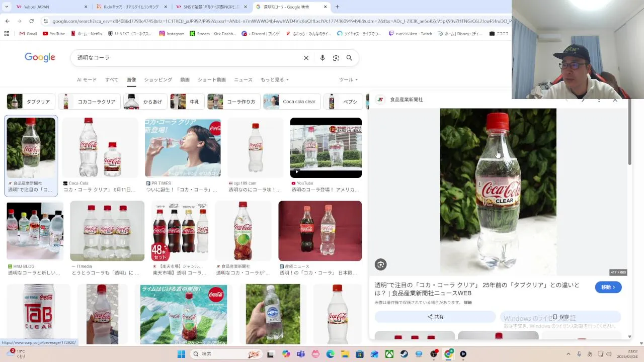644x362 pixels.
Task: Open the tab search dropdown arrow
Action: (x=6, y=7)
